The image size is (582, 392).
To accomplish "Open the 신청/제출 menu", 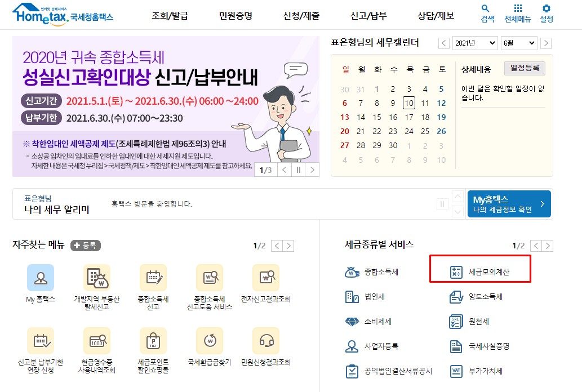I will pyautogui.click(x=301, y=16).
